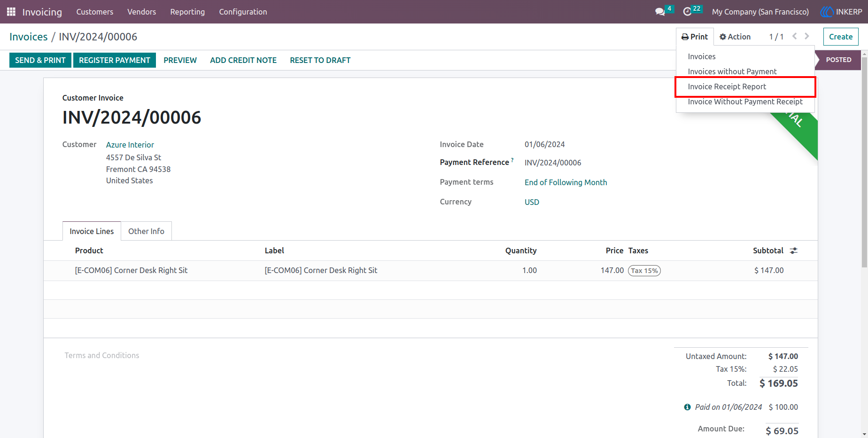The height and width of the screenshot is (438, 868).
Task: Open the Action dropdown
Action: click(x=735, y=37)
